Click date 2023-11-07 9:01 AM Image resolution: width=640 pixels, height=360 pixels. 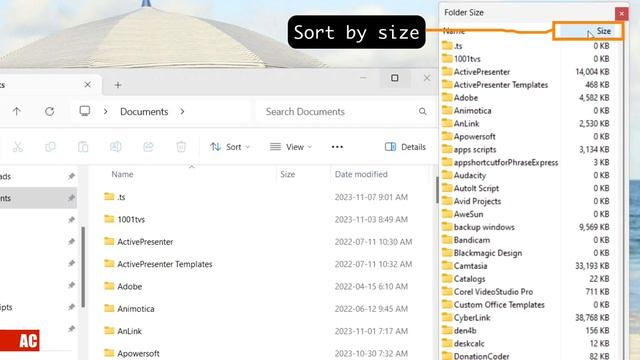click(371, 197)
